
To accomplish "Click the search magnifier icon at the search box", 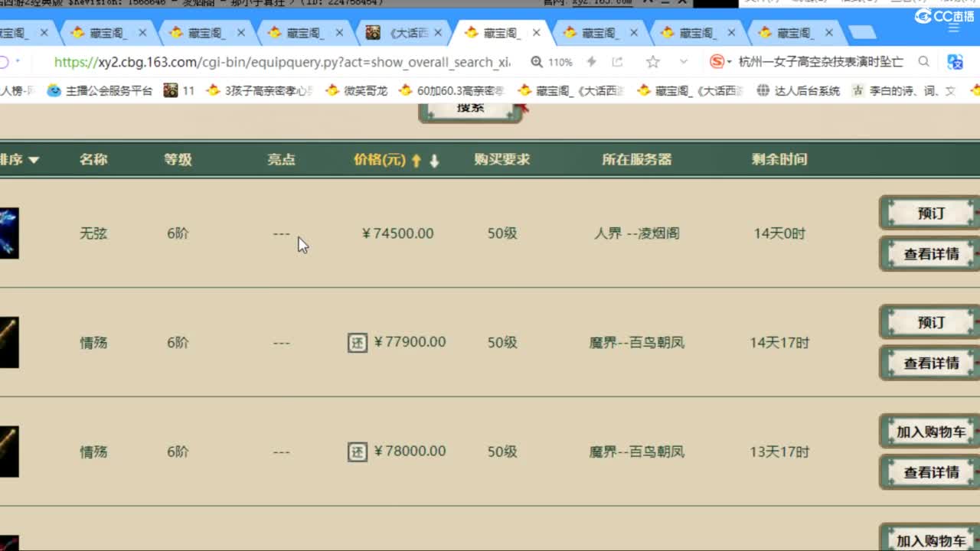I will 924,62.
